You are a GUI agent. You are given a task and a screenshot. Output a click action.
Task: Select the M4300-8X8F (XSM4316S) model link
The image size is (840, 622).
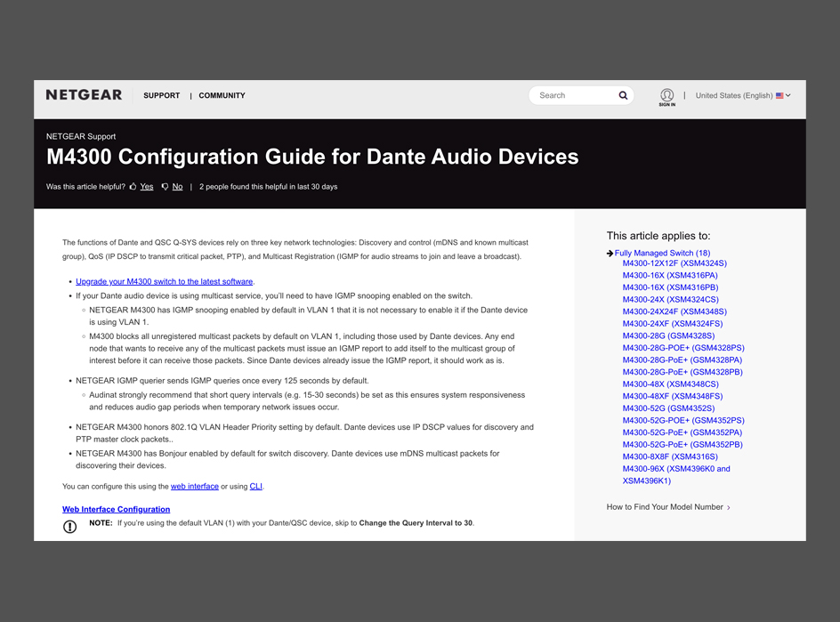(669, 456)
